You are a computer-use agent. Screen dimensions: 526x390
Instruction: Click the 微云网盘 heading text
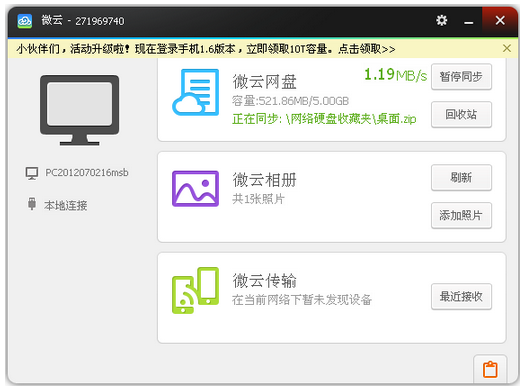pos(265,81)
